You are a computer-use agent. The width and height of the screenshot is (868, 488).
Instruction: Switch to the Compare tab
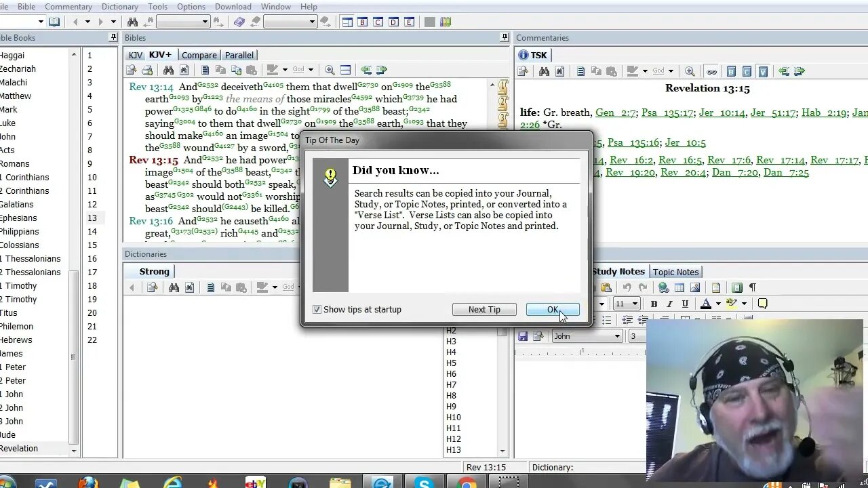[199, 56]
